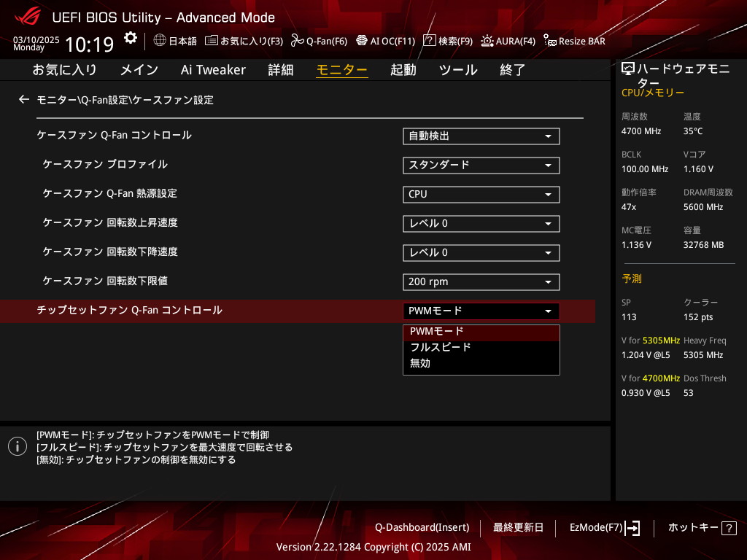Open the 回転数上昇速度 dropdown
747x560 pixels.
[481, 223]
